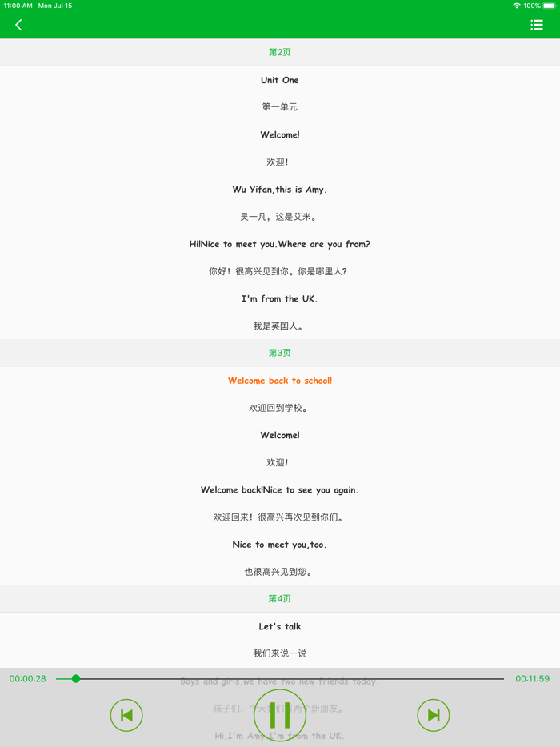Image resolution: width=560 pixels, height=747 pixels.
Task: Jump to the 第3页 section header
Action: point(280,353)
